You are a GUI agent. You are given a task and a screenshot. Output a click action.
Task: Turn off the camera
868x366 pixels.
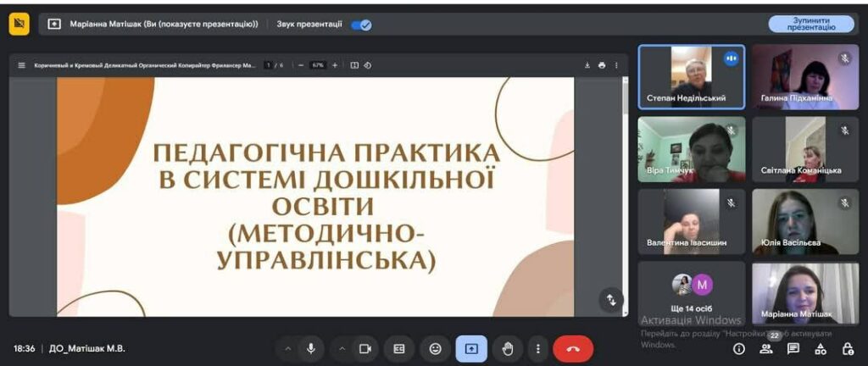point(365,348)
